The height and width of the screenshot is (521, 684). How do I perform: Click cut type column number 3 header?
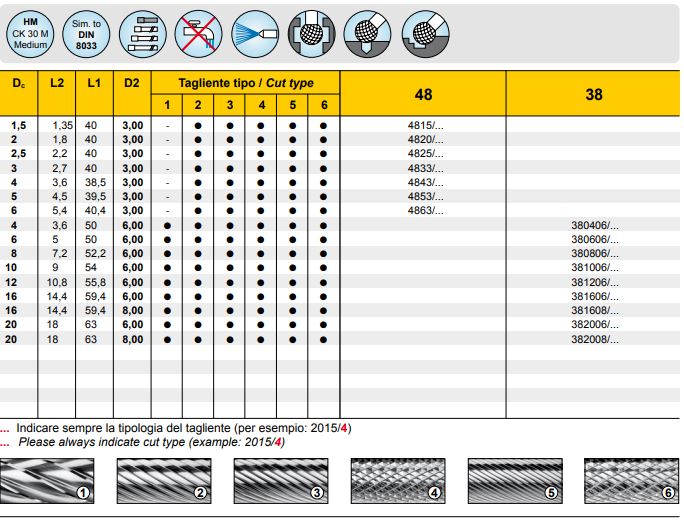click(230, 106)
